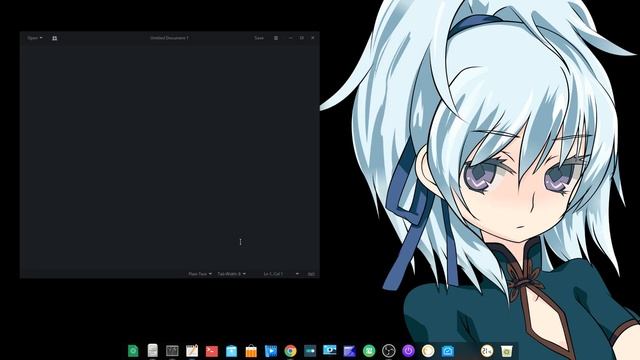Open the notepad text editor dock icon
This screenshot has width=640, height=360.
click(x=192, y=351)
